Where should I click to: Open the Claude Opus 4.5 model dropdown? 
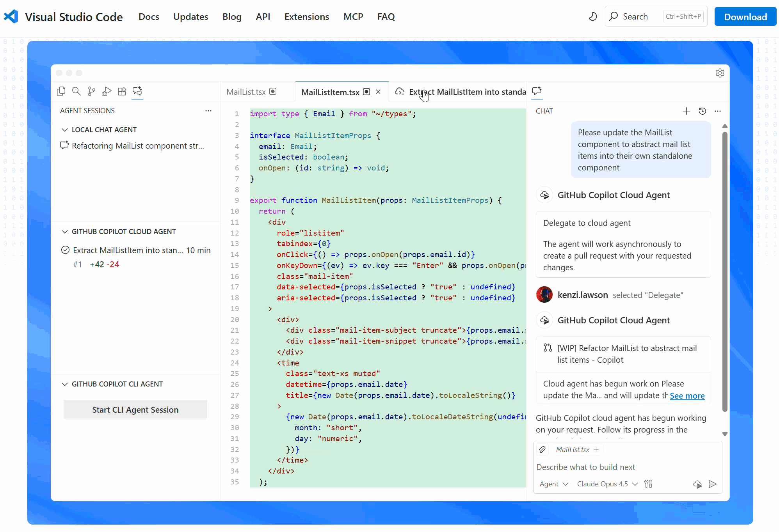point(607,484)
